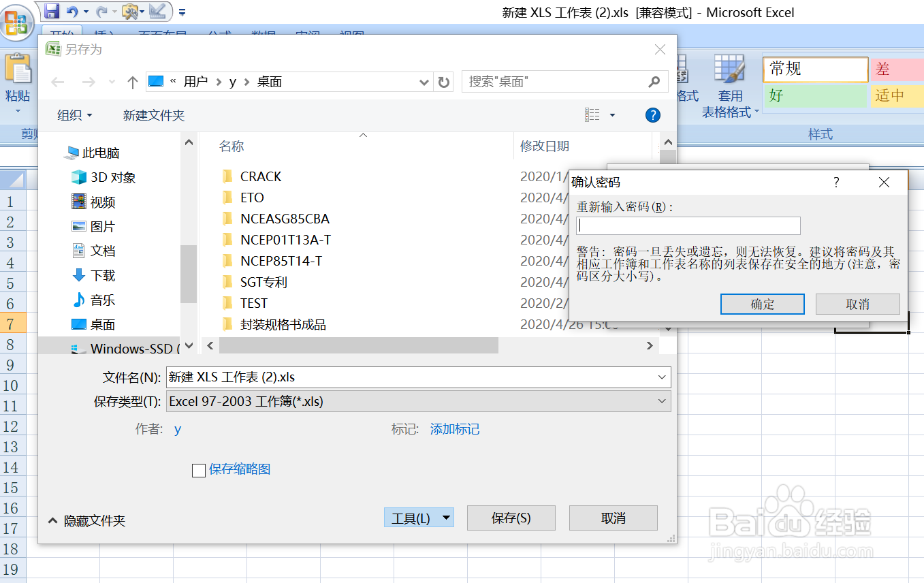Click the Undo icon

(x=74, y=11)
